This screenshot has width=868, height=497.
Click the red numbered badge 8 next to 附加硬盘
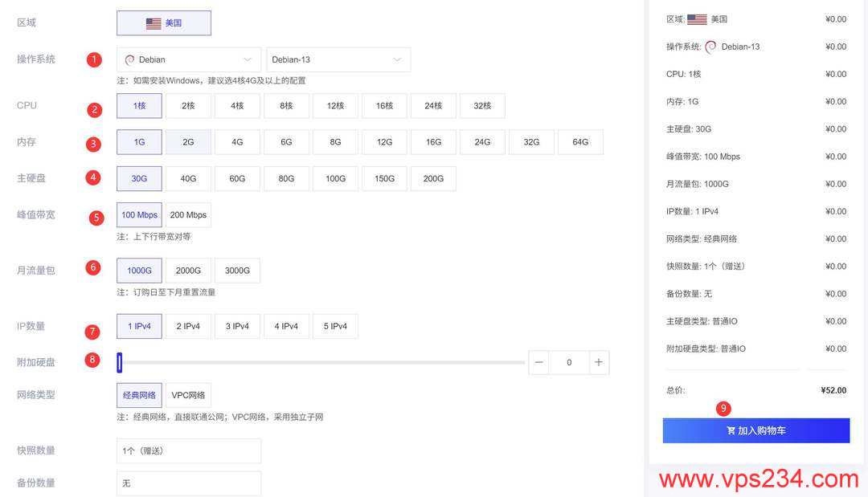pyautogui.click(x=93, y=360)
